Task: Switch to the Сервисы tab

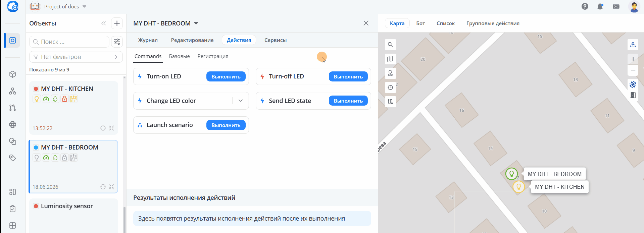Action: tap(276, 40)
